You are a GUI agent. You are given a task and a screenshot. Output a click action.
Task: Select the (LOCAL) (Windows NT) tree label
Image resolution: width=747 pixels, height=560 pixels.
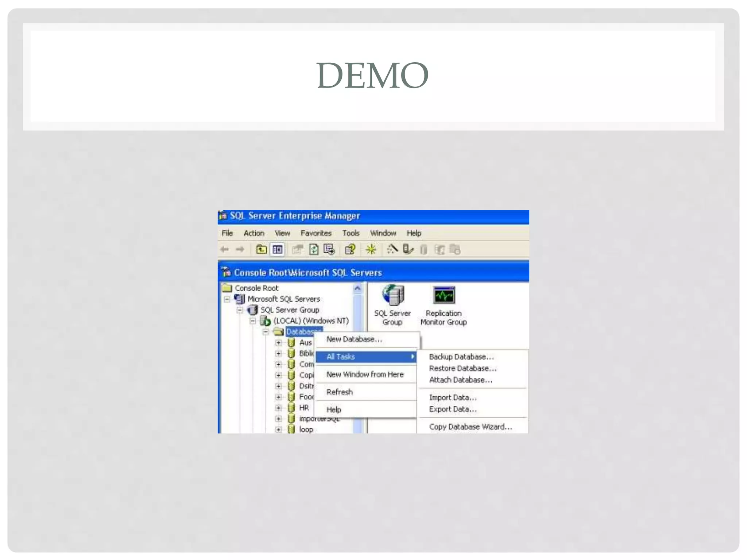[311, 321]
